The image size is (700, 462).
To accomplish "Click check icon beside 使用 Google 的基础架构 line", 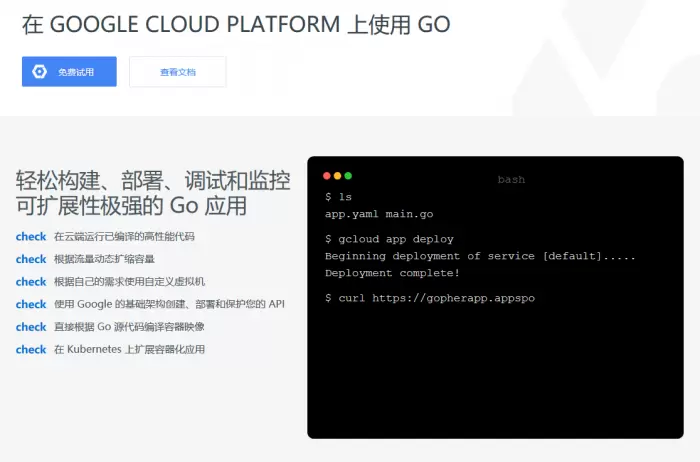I will point(31,304).
